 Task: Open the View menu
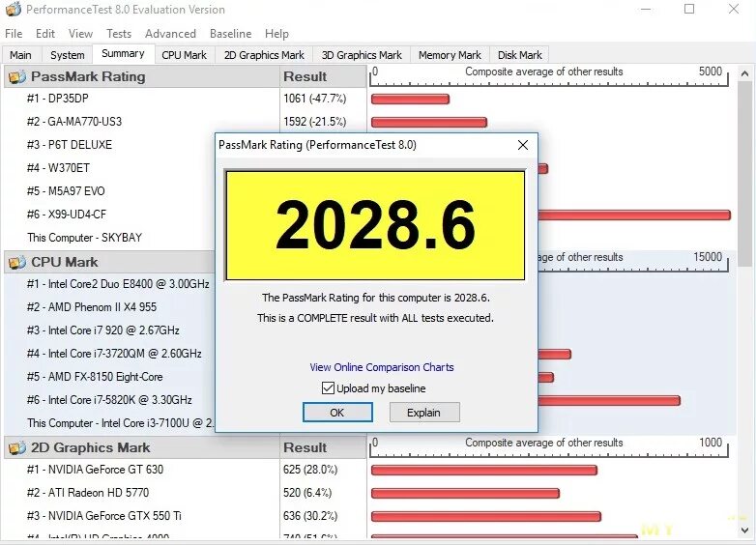click(x=80, y=34)
